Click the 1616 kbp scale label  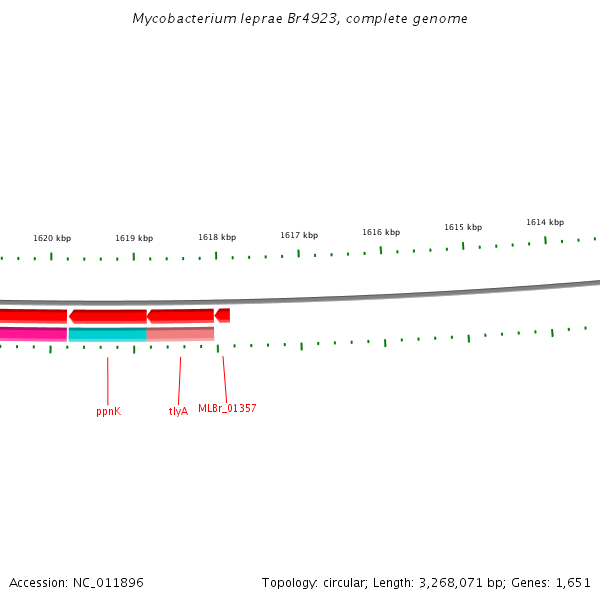(x=381, y=232)
